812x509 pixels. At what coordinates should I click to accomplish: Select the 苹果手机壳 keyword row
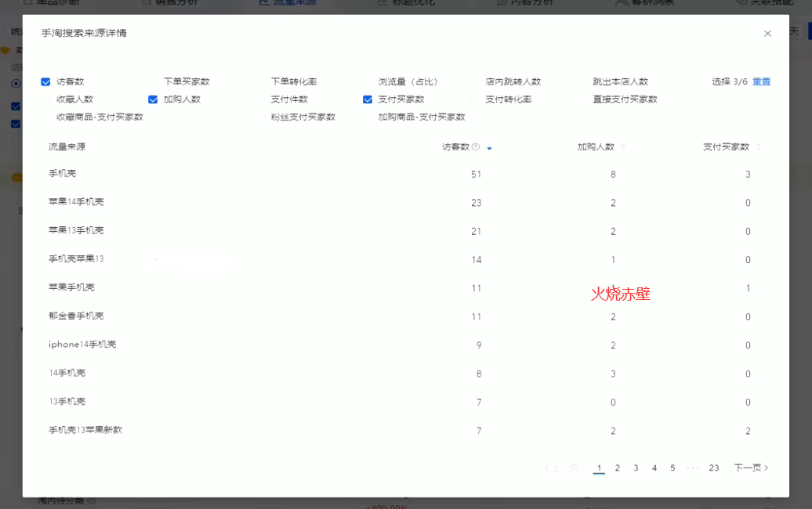point(405,287)
